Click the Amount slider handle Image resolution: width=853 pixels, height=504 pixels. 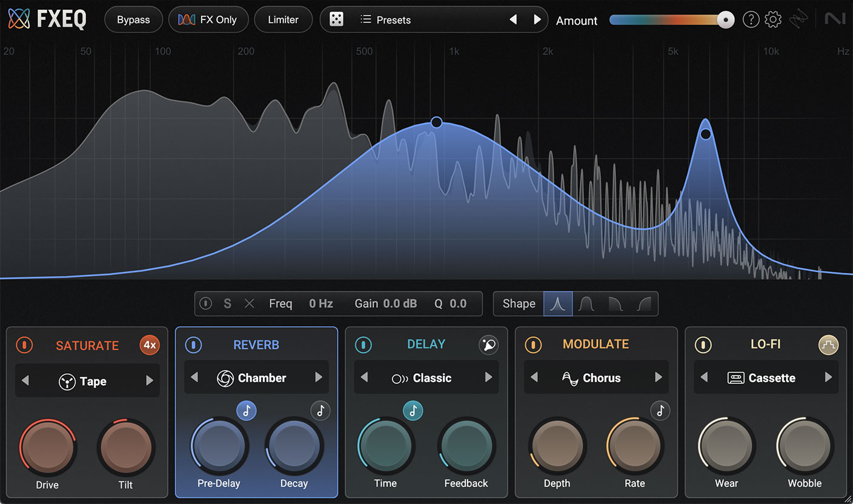point(725,20)
